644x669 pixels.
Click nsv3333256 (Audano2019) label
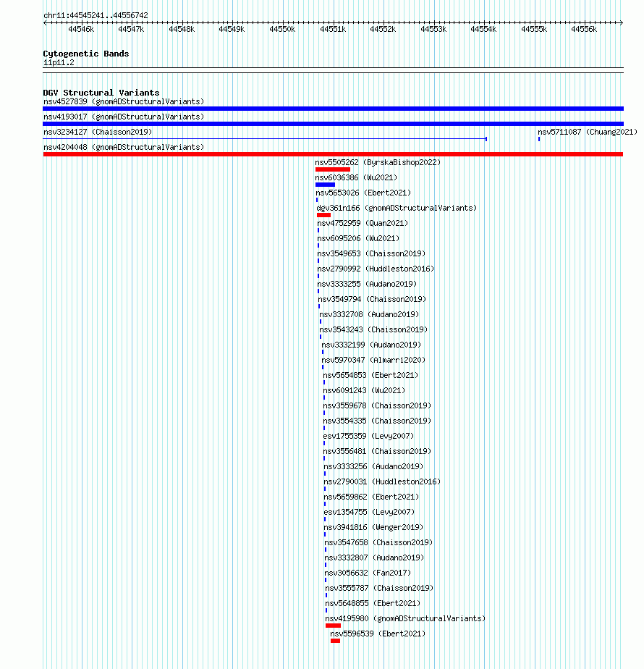[x=373, y=467]
